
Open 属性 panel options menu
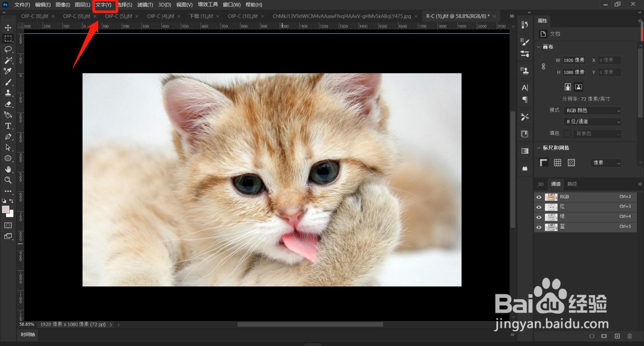point(640,21)
